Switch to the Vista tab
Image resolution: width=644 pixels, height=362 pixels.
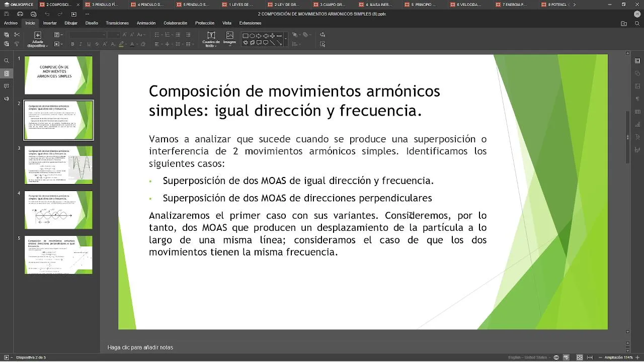(x=227, y=23)
